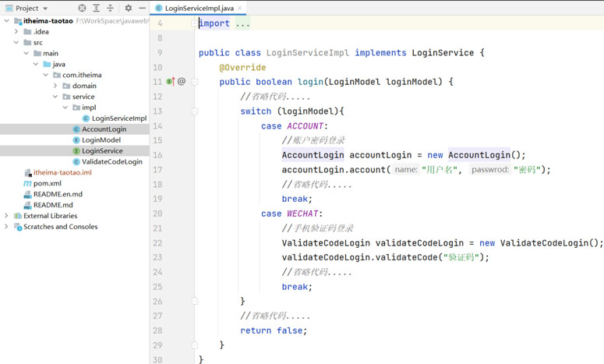Open Project panel settings gear
Screen dimensions: 604x364
pyautogui.click(x=129, y=8)
